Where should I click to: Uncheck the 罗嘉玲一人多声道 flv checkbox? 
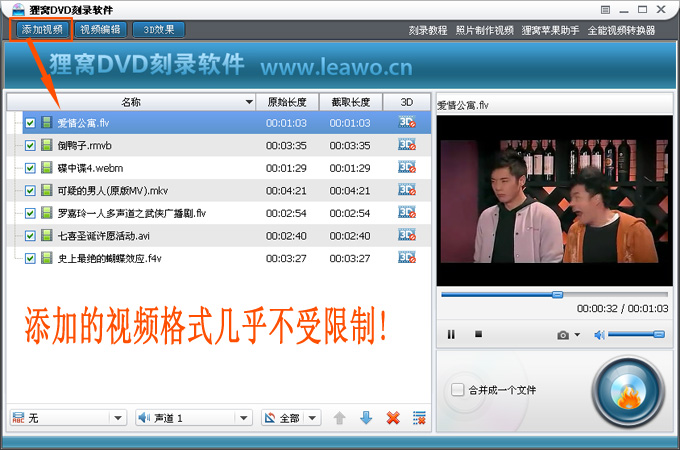[30, 213]
